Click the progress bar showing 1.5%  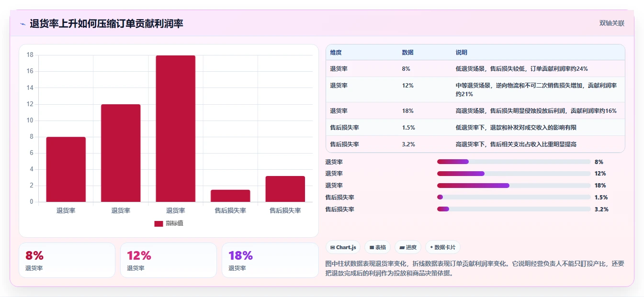pos(514,197)
